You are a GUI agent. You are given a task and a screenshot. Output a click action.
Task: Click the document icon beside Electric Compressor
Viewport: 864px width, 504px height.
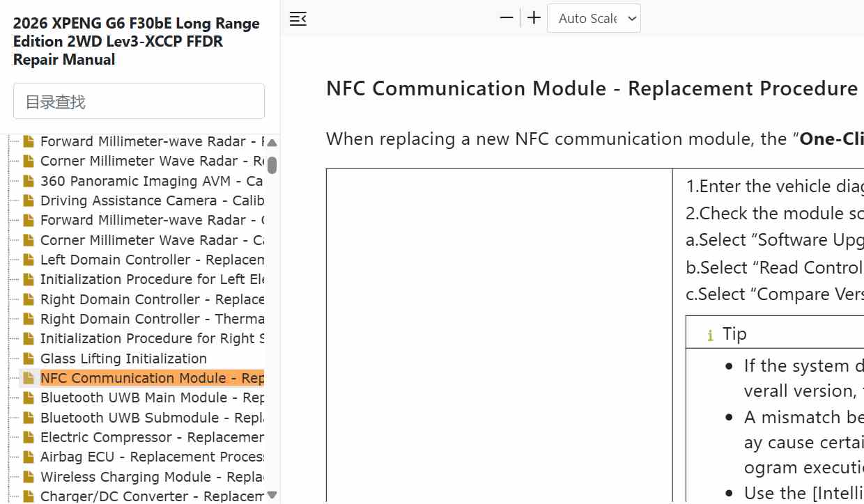coord(29,437)
